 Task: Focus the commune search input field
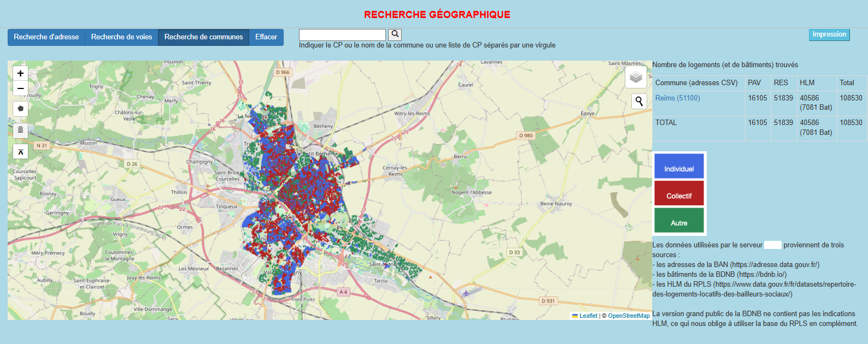[x=342, y=35]
